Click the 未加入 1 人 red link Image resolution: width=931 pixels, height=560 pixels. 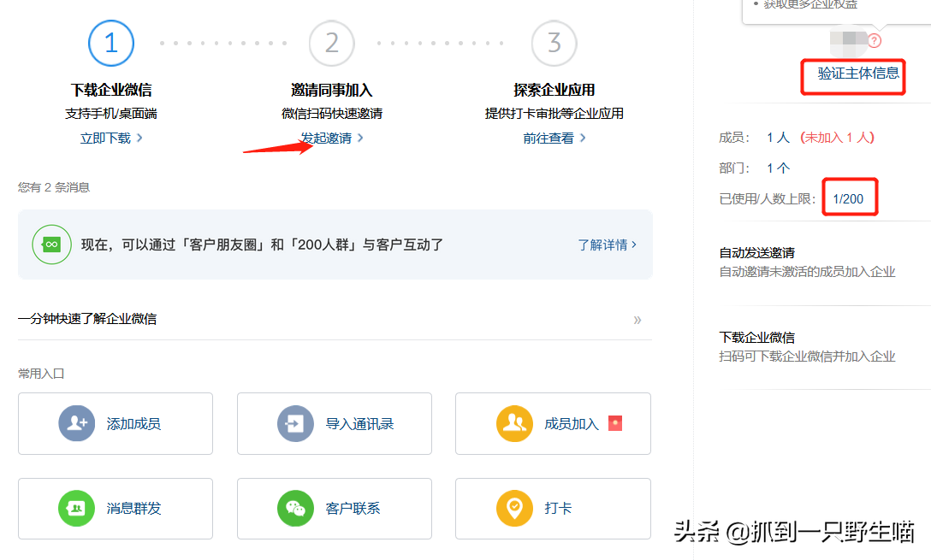click(837, 138)
